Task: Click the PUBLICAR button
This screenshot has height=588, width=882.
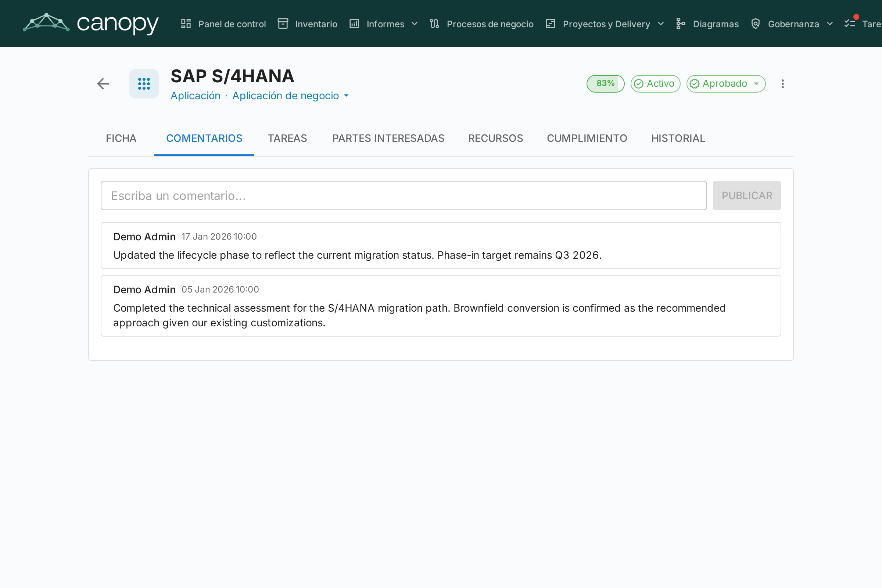Action: coord(747,196)
